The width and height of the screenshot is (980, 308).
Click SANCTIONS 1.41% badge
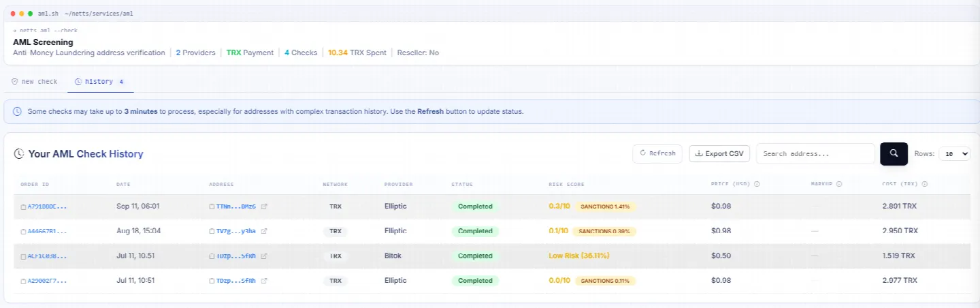(x=606, y=206)
